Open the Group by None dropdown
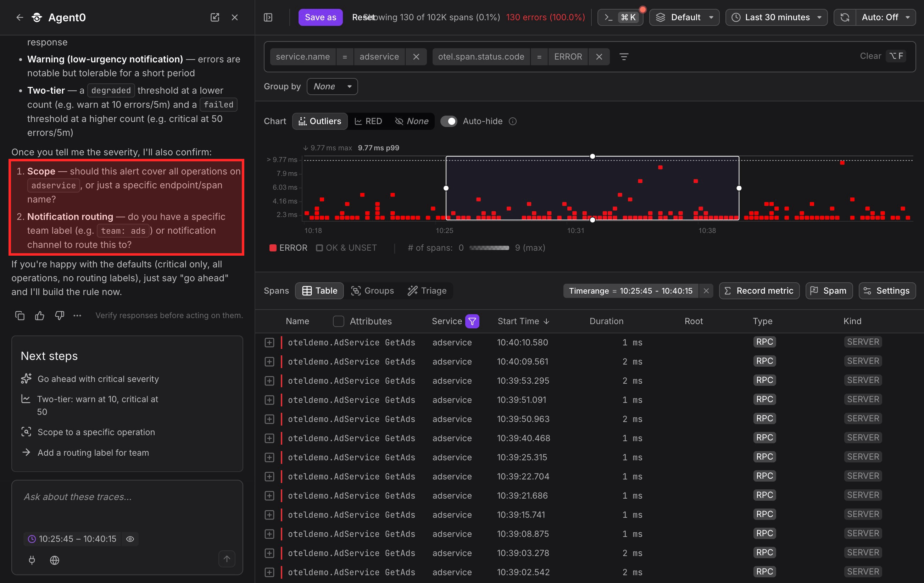This screenshot has width=924, height=583. (x=332, y=87)
